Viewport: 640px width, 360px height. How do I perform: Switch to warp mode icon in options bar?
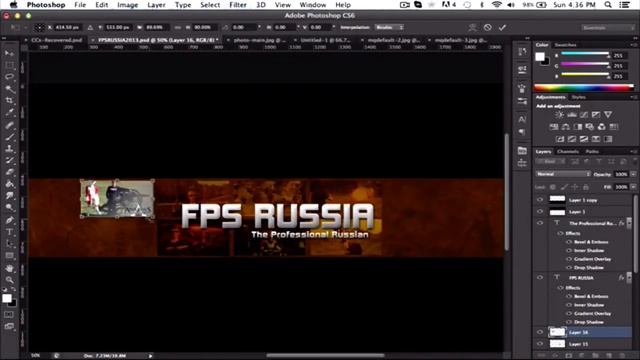[473, 27]
